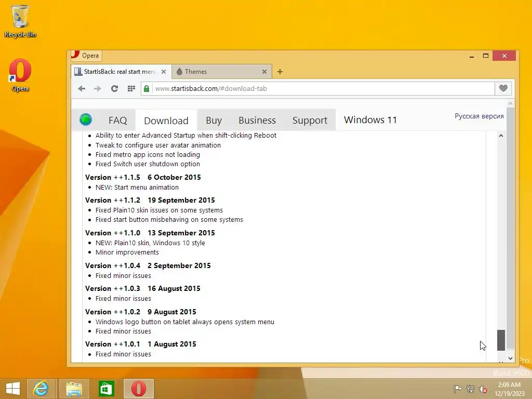Switch to Themes browser tab
The width and height of the screenshot is (532, 399).
pyautogui.click(x=217, y=72)
